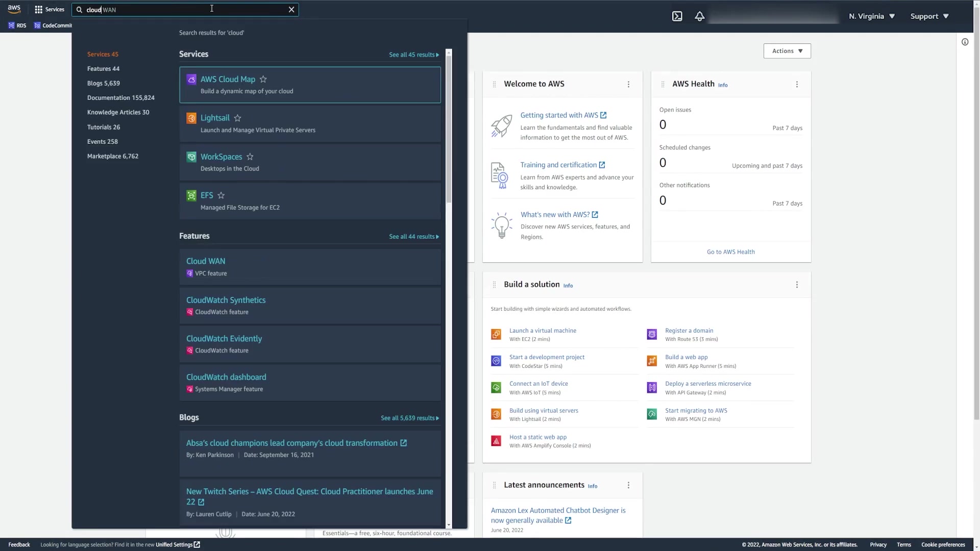Filter results by Features 44
Image resolution: width=980 pixels, height=551 pixels.
(103, 69)
